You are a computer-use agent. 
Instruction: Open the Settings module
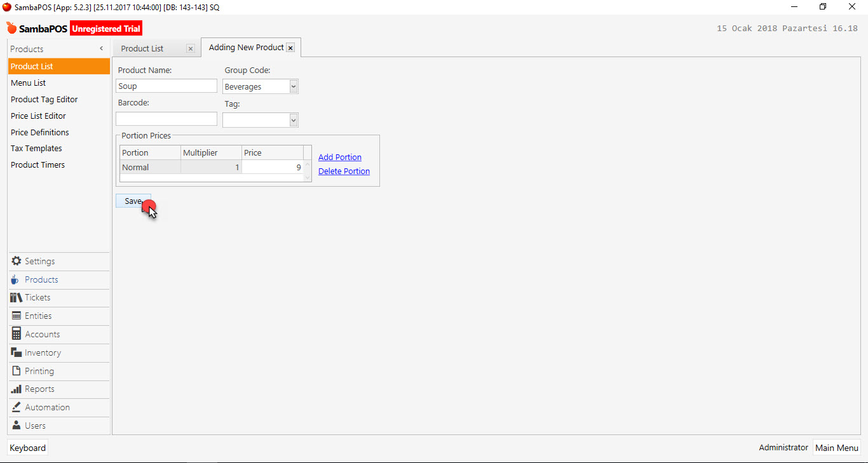point(38,261)
